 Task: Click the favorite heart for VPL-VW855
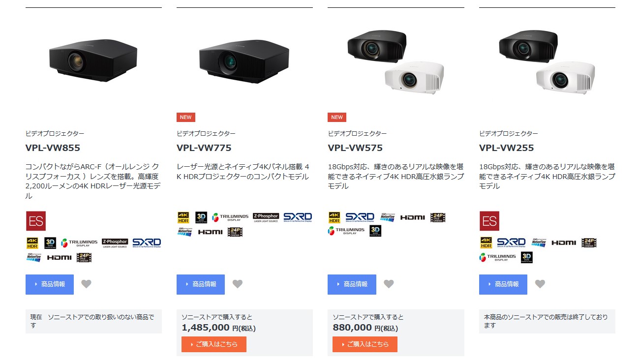click(86, 284)
